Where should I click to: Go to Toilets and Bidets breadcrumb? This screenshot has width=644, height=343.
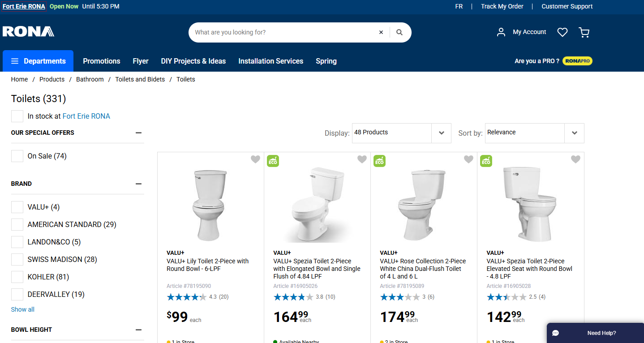tap(140, 79)
